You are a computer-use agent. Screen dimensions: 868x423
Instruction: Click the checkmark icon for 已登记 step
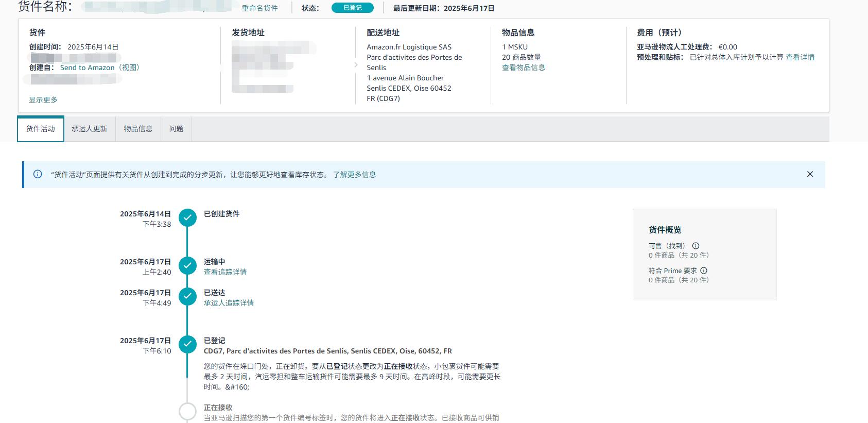coord(187,344)
